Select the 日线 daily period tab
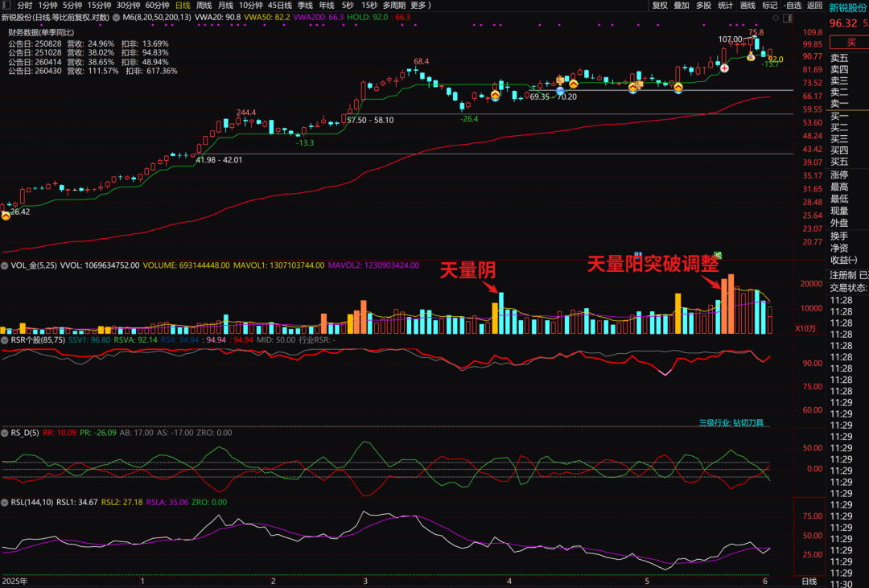869x588 pixels. pyautogui.click(x=183, y=5)
